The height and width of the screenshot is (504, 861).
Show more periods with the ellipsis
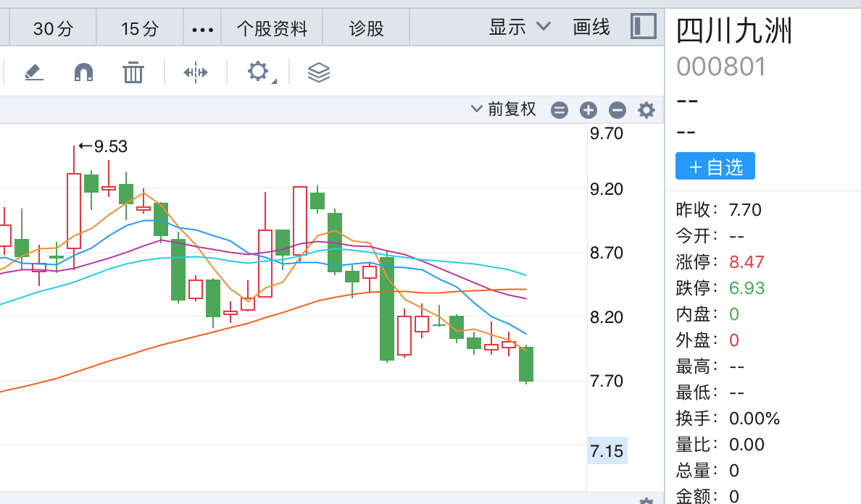pyautogui.click(x=202, y=30)
